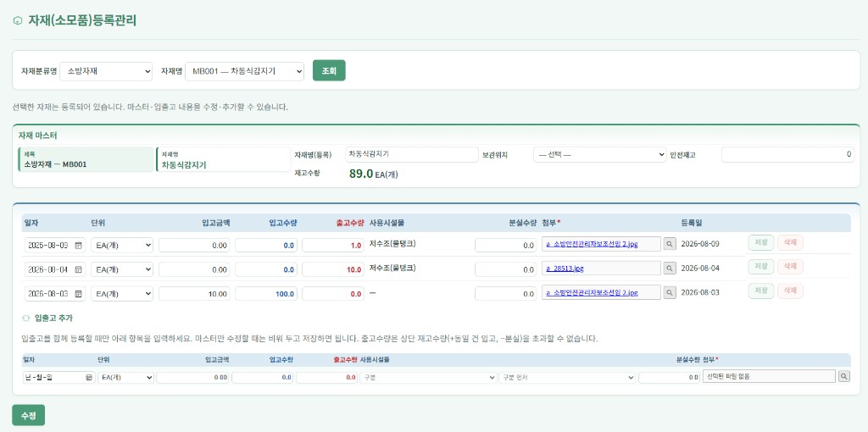Click icon next to 입출고 추가 heading
Image resolution: width=868 pixels, height=432 pixels.
click(x=25, y=318)
